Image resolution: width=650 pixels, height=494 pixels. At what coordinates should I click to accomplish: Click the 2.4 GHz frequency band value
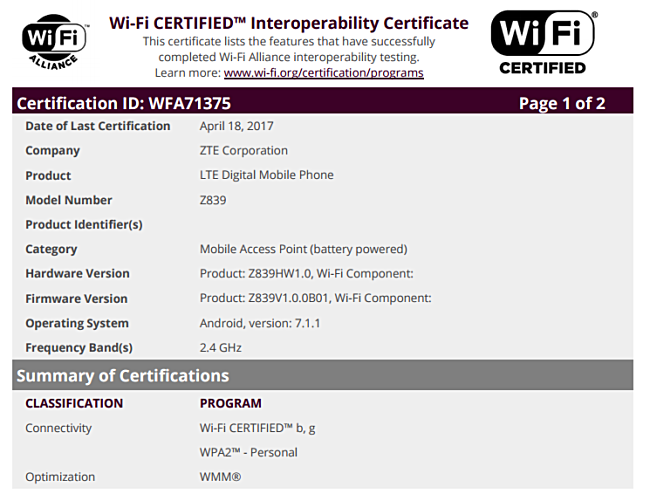(220, 348)
